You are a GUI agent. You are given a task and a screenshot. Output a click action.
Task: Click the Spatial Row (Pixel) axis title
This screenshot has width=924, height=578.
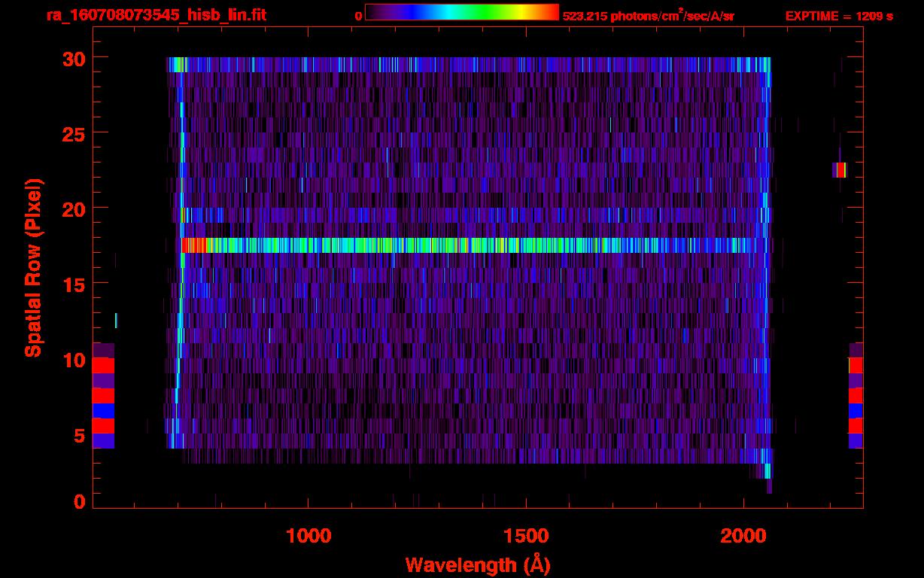coord(33,267)
